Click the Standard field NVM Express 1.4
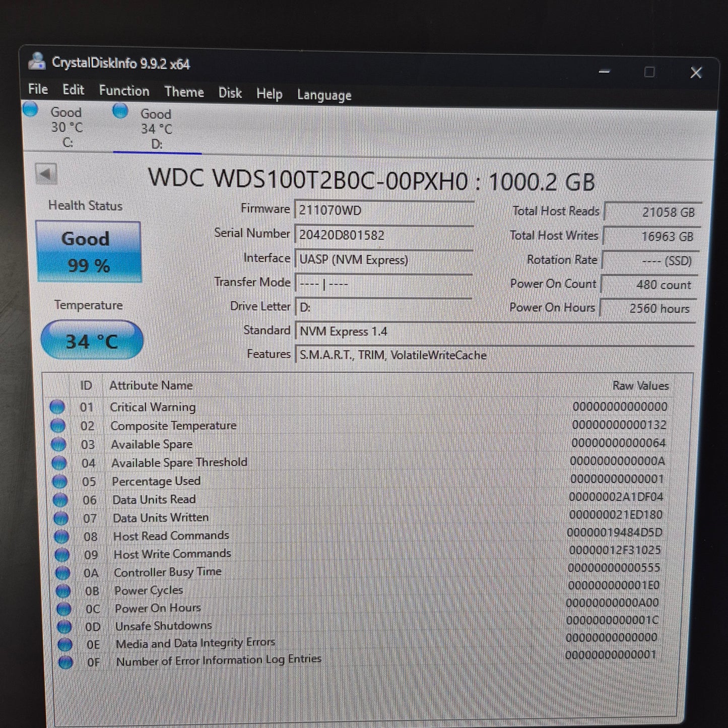The height and width of the screenshot is (728, 728). point(496,331)
